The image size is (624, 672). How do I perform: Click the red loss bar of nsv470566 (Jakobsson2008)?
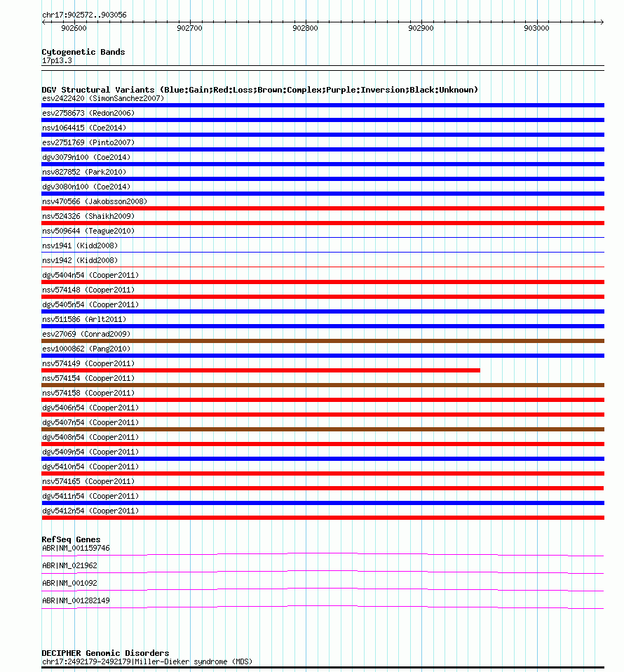(323, 208)
